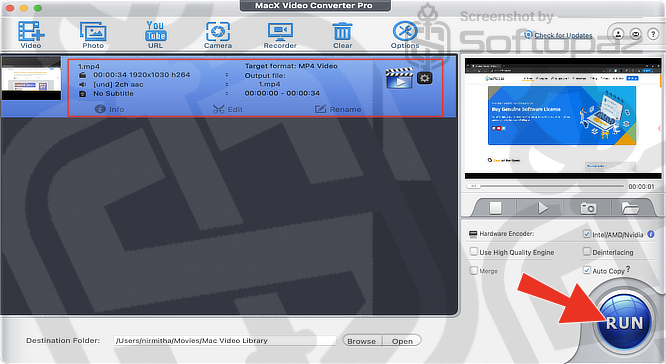
Task: Play the preview video
Action: tap(542, 208)
